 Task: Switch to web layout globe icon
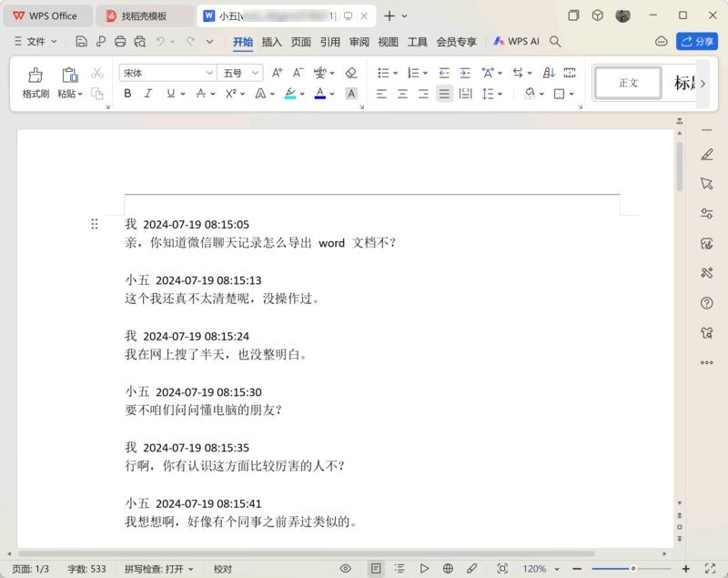pos(448,569)
